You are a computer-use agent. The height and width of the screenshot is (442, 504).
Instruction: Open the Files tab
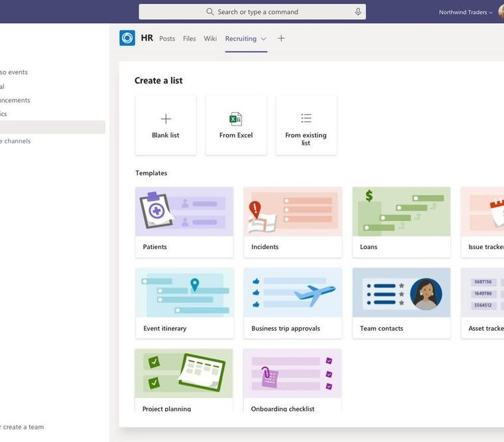tap(190, 38)
